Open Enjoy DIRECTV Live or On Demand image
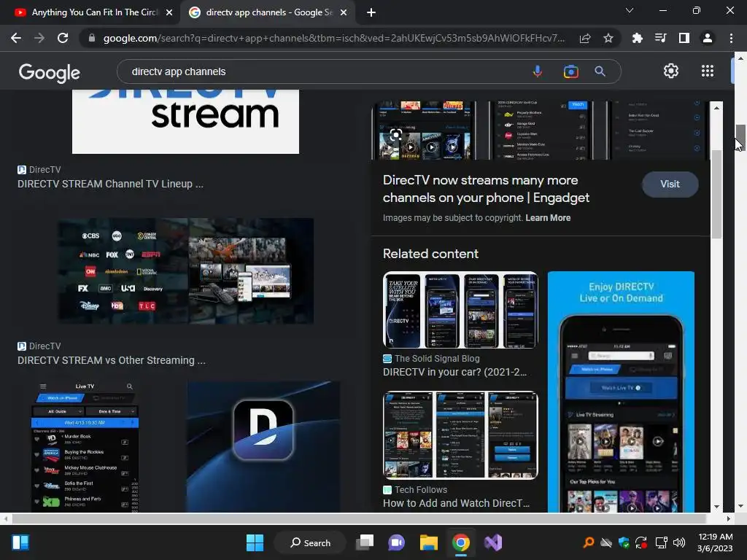Image resolution: width=747 pixels, height=560 pixels. pos(621,392)
